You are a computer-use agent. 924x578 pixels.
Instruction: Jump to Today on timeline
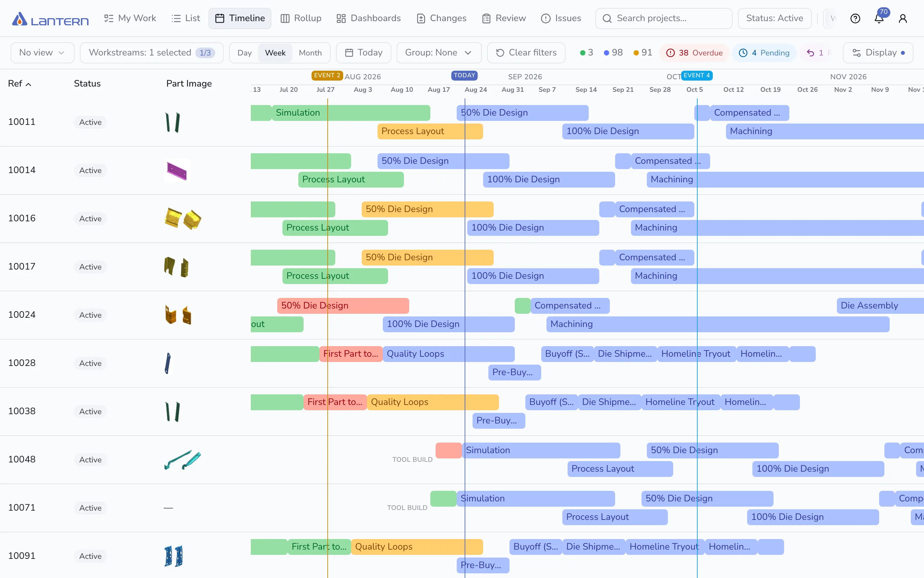(363, 53)
